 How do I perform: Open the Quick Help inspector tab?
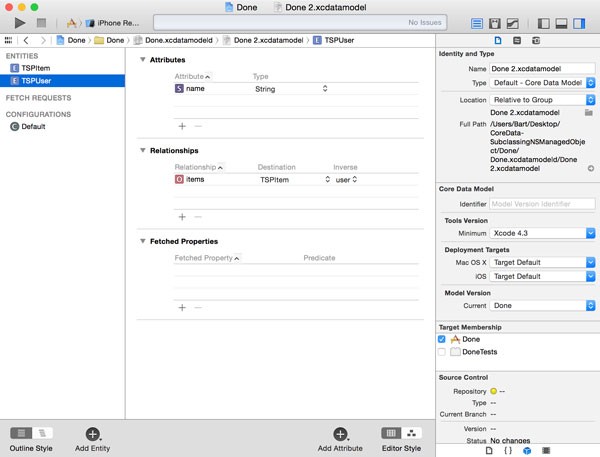pos(517,41)
